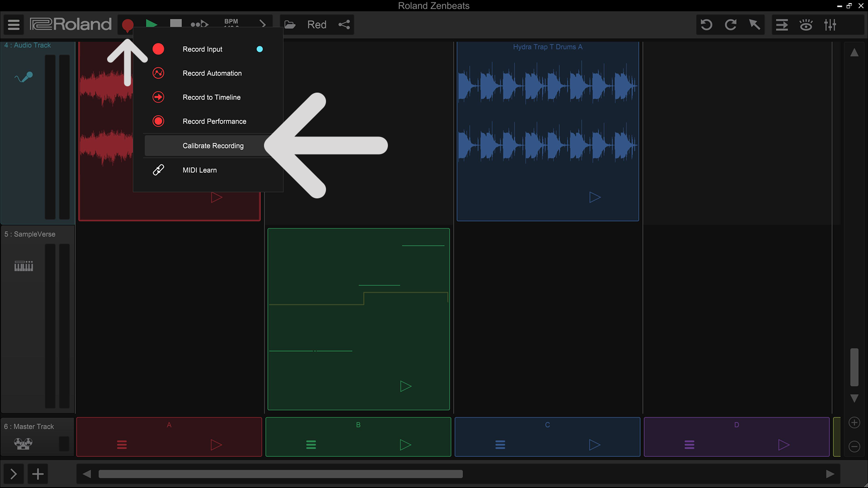Click the Audio Track level meter
Viewport: 868px width, 488px height.
[57, 137]
